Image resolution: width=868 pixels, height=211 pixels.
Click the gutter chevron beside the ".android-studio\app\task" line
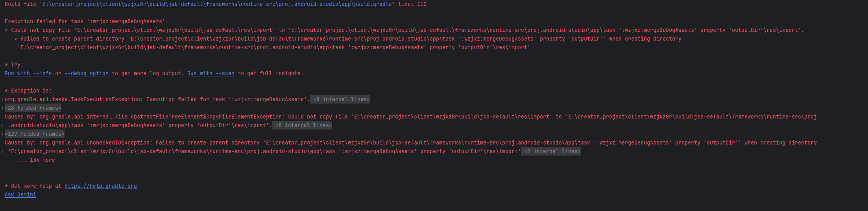(x=2, y=126)
